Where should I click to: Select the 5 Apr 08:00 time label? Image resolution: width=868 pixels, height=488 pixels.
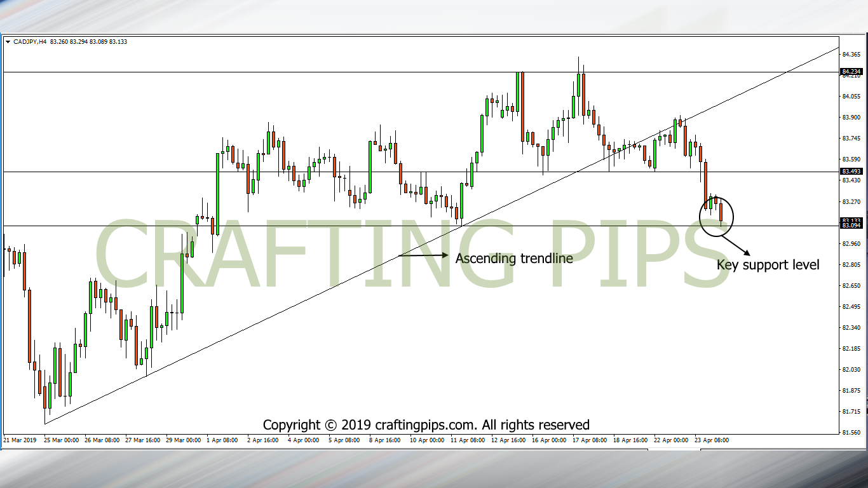click(344, 440)
